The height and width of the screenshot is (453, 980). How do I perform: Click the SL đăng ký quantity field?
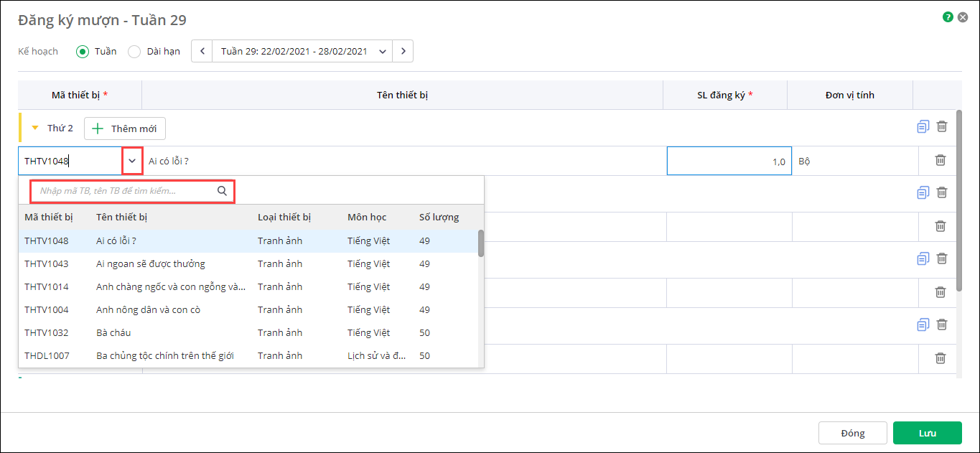coord(729,162)
